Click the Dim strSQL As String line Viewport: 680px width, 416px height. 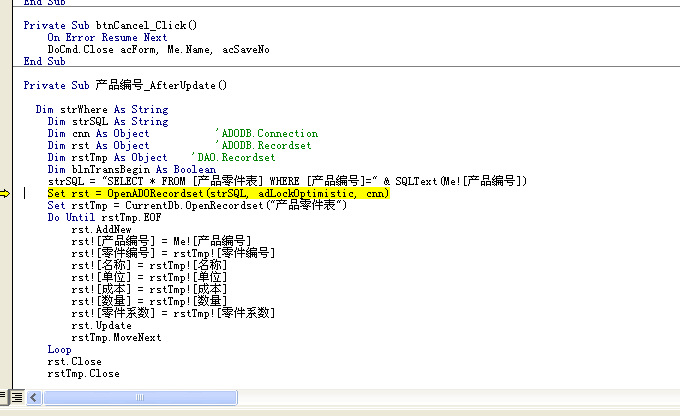coord(108,121)
